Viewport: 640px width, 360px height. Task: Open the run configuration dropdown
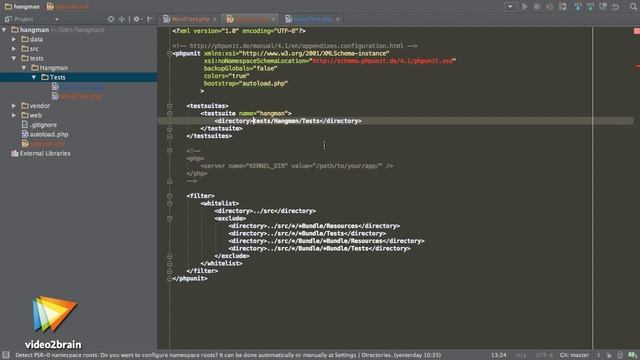(510, 7)
